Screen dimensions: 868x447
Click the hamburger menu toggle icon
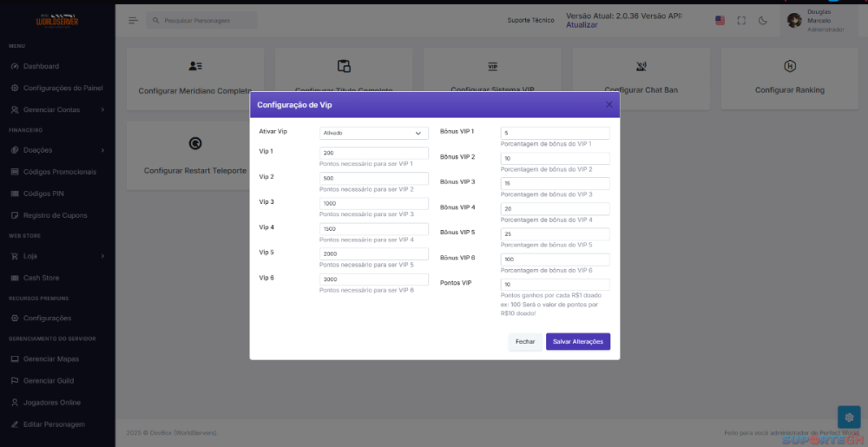pos(133,20)
